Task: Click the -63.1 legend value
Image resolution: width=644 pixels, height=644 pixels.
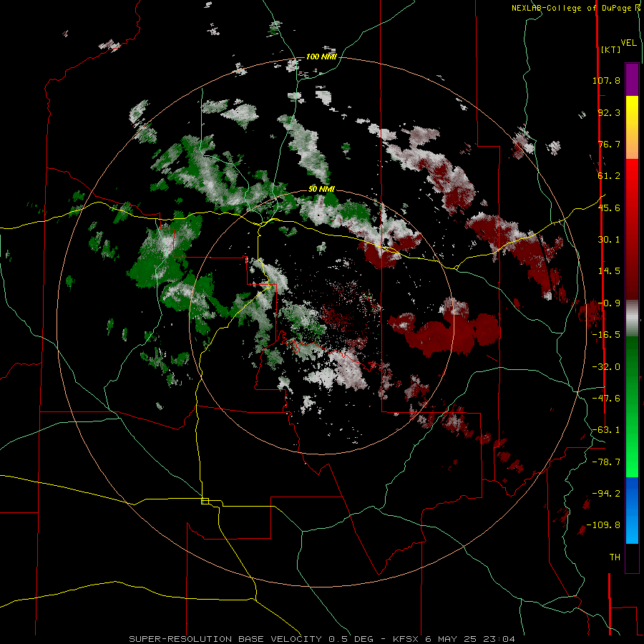Action: [x=606, y=430]
